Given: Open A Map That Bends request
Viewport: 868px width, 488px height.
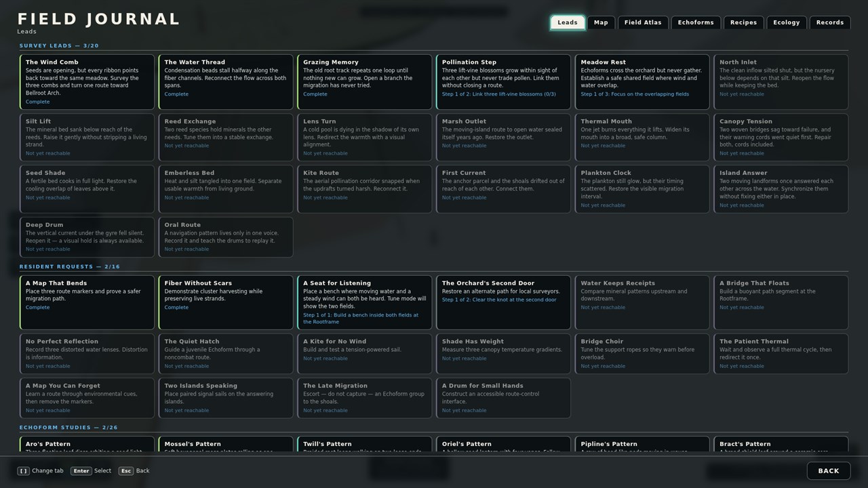Looking at the screenshot, I should (x=87, y=302).
